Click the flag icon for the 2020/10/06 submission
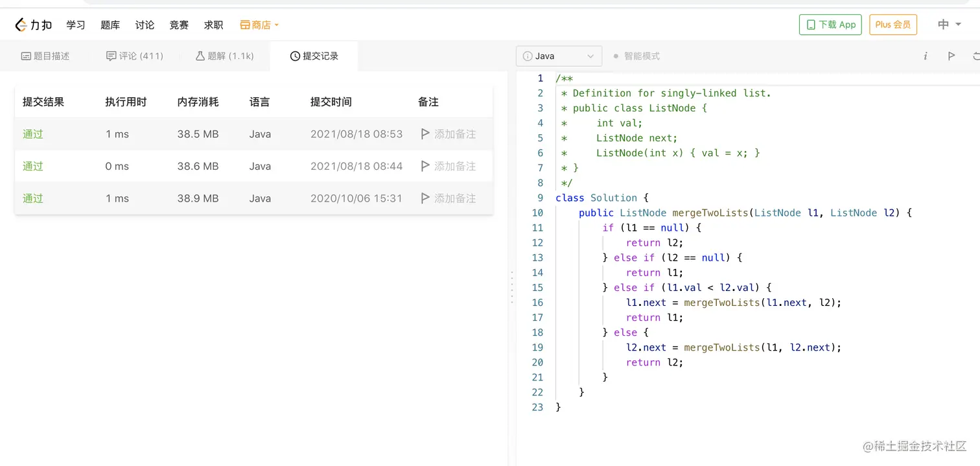Image resolution: width=980 pixels, height=466 pixels. [425, 198]
